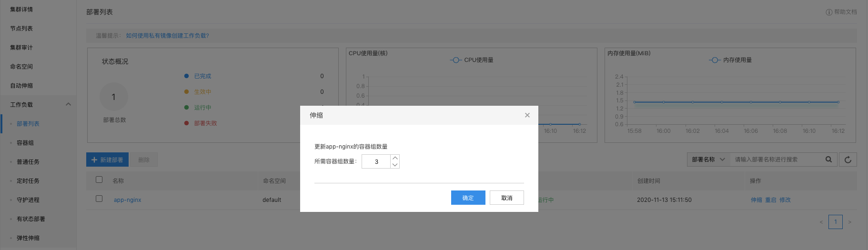
Task: Click 伸缩 action for app-nginx
Action: (757, 200)
